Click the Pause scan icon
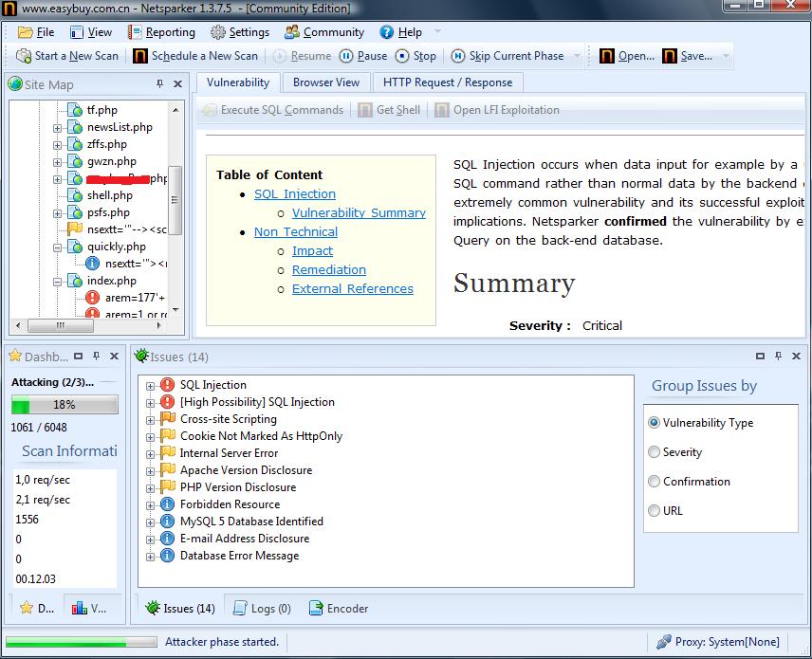812x659 pixels. 346,56
